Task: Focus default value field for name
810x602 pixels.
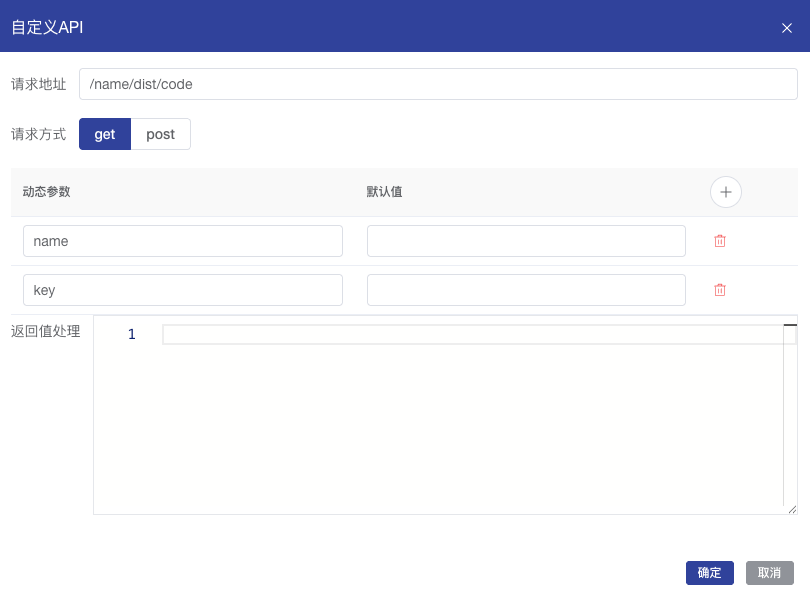Action: point(526,241)
